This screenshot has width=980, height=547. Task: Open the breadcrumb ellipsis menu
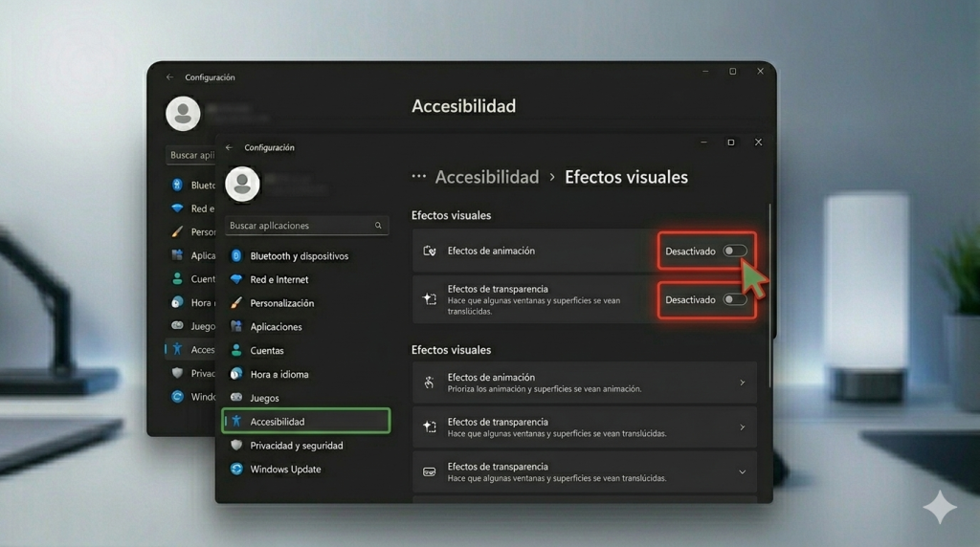[419, 177]
